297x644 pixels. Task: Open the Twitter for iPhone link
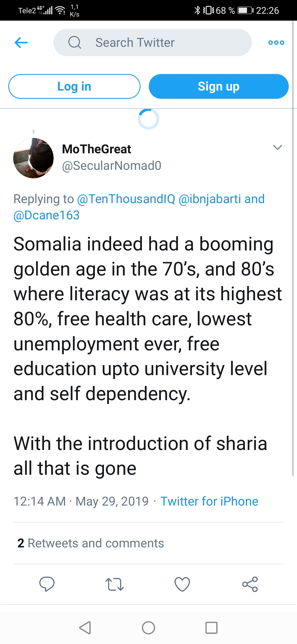pos(209,501)
